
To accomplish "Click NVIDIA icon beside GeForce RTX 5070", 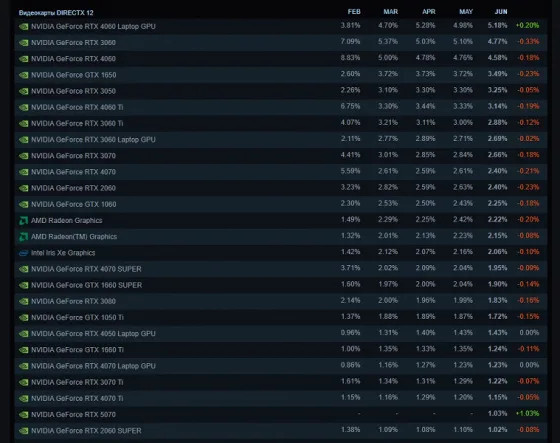I will [24, 415].
